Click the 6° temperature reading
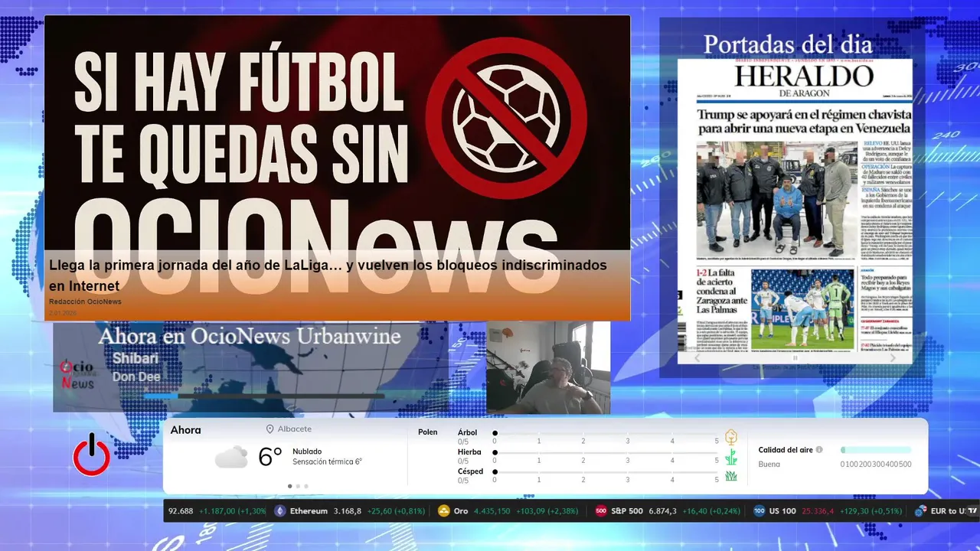 click(270, 457)
